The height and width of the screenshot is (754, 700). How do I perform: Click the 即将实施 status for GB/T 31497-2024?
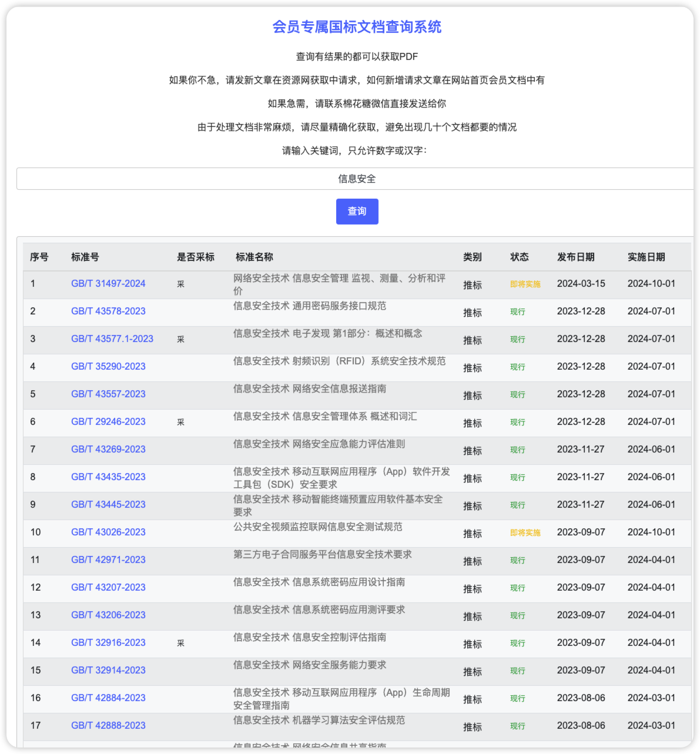pyautogui.click(x=525, y=284)
